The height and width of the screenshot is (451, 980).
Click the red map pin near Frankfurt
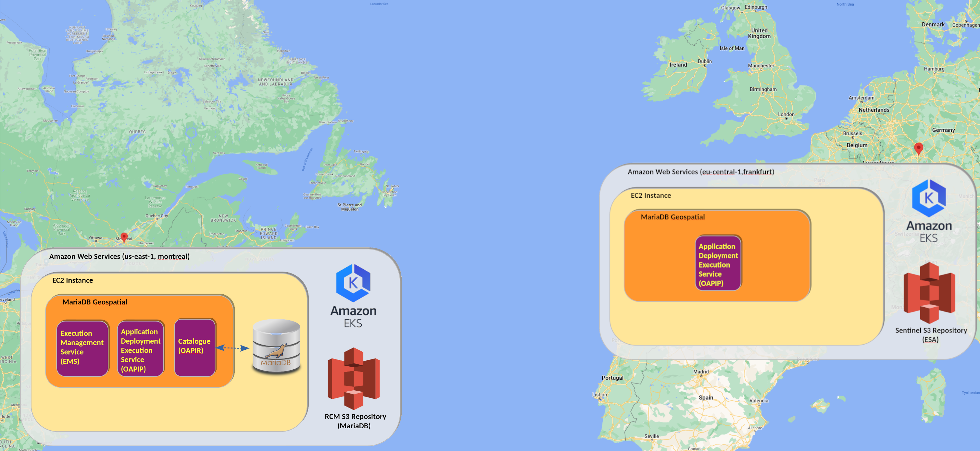click(918, 148)
